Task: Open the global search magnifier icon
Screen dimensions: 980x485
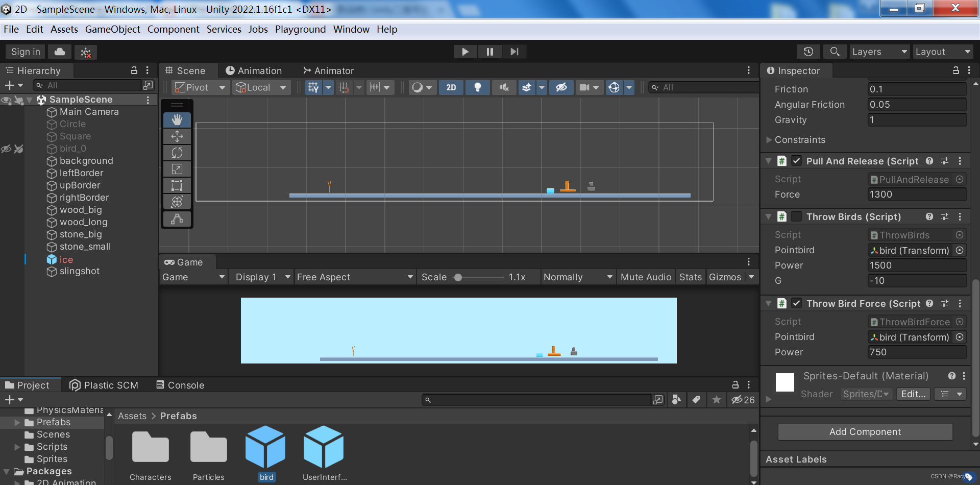Action: (x=835, y=52)
